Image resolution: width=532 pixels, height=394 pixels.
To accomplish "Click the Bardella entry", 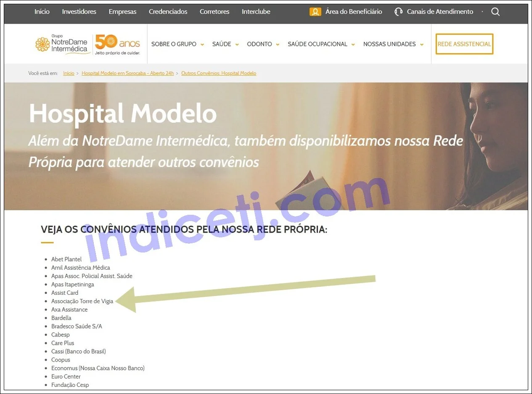I will (61, 318).
